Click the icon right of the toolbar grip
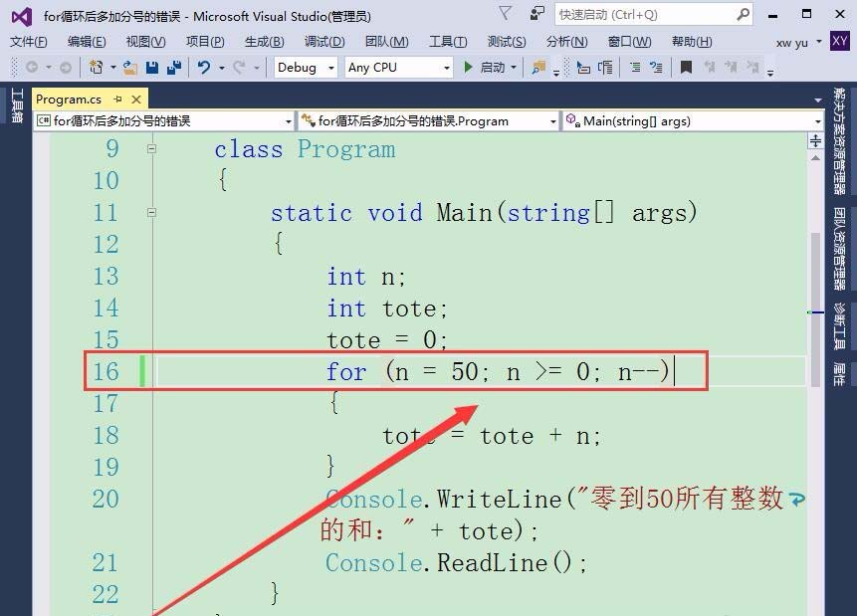The image size is (857, 616). pyautogui.click(x=583, y=68)
